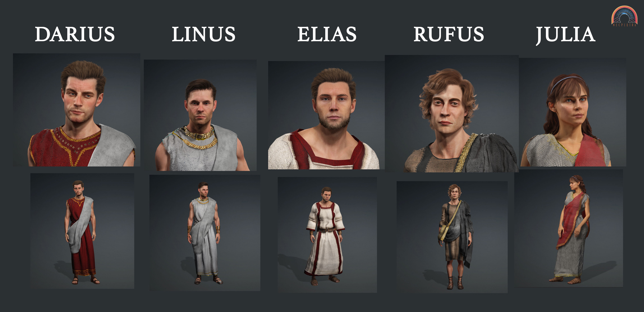Select Linus's portrait with gold chain

pyautogui.click(x=200, y=115)
